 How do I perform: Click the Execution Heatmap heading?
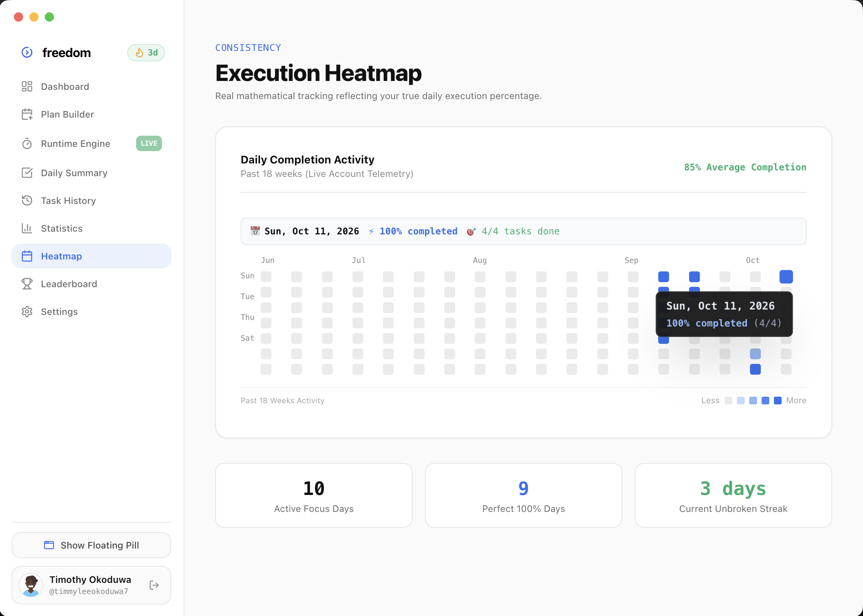[319, 73]
